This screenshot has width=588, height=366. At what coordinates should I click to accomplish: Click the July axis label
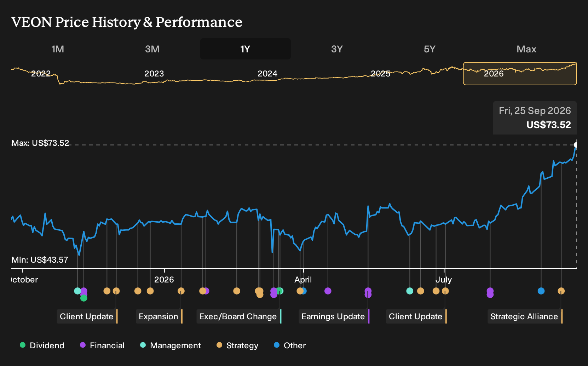(x=444, y=280)
